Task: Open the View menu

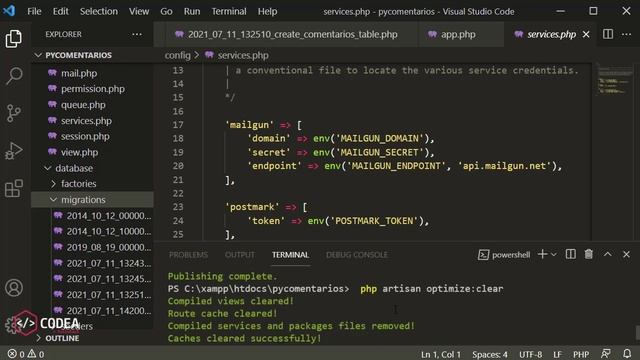Action: [139, 11]
